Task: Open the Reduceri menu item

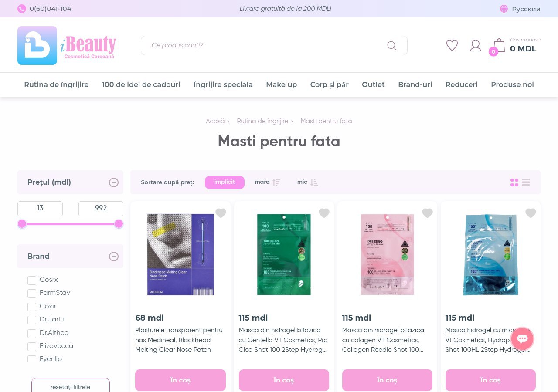Action: click(461, 84)
